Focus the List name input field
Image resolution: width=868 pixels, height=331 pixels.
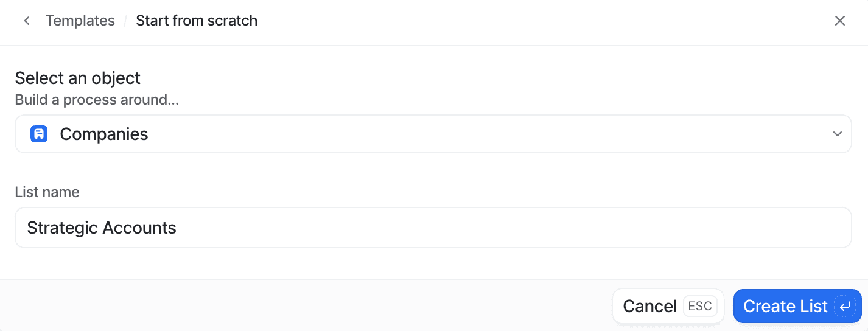click(433, 228)
